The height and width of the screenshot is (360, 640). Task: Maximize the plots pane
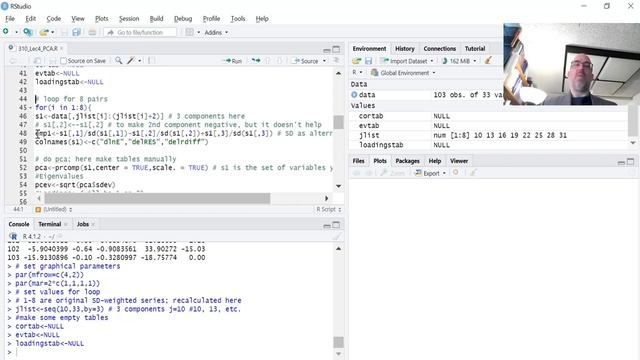tap(631, 162)
